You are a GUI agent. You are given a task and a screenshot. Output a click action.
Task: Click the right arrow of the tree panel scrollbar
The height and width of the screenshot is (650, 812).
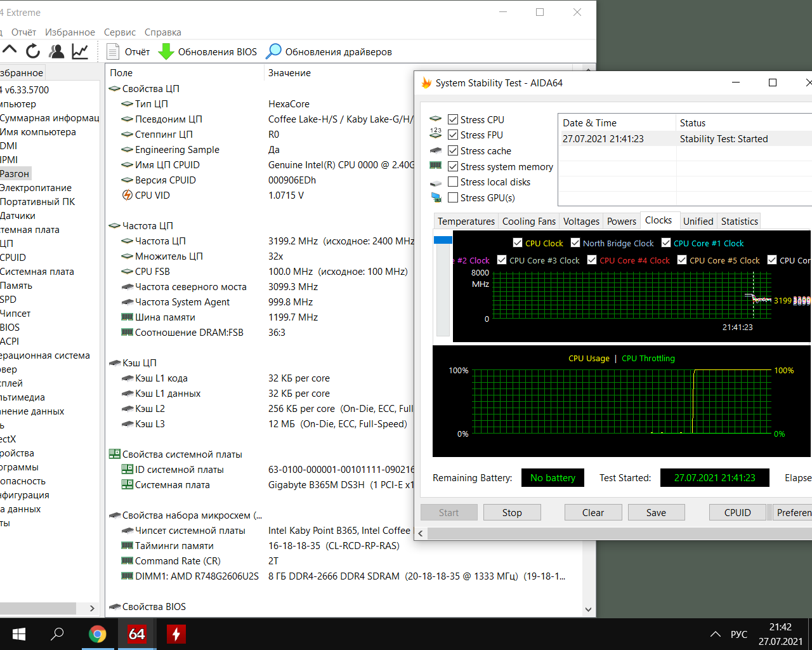(x=92, y=608)
